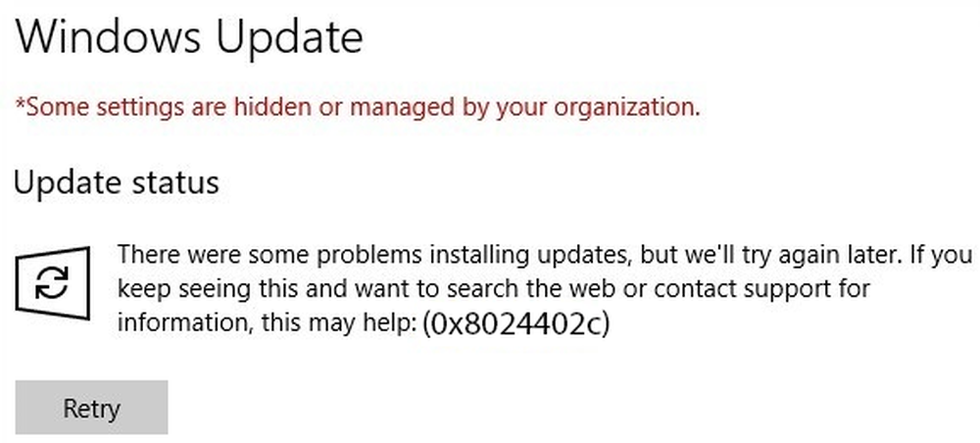Click the word 'organization' in red notice
Screen dimensions: 980x443
point(627,109)
